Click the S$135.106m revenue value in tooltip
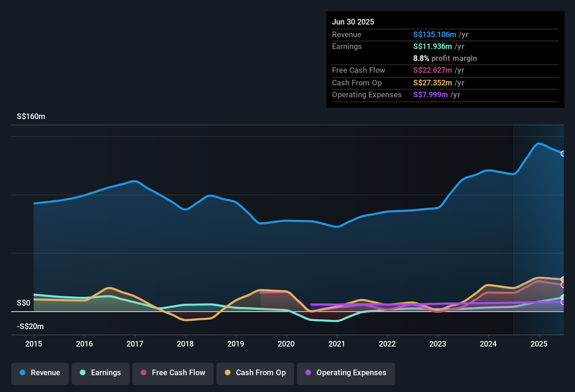Image resolution: width=575 pixels, height=392 pixels. click(x=435, y=35)
